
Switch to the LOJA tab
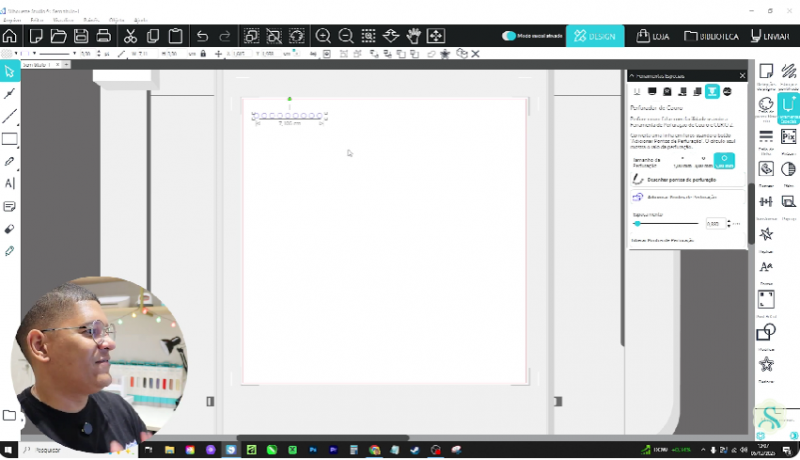point(653,36)
